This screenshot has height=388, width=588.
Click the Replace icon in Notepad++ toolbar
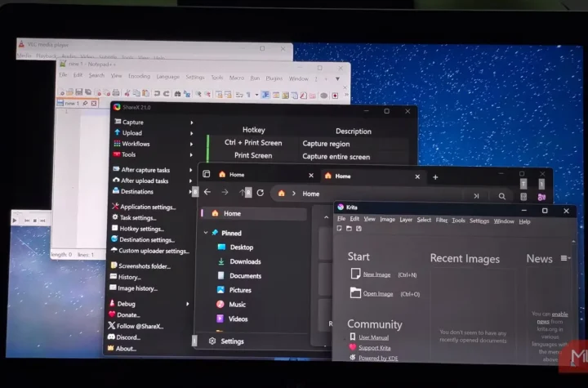tap(187, 94)
